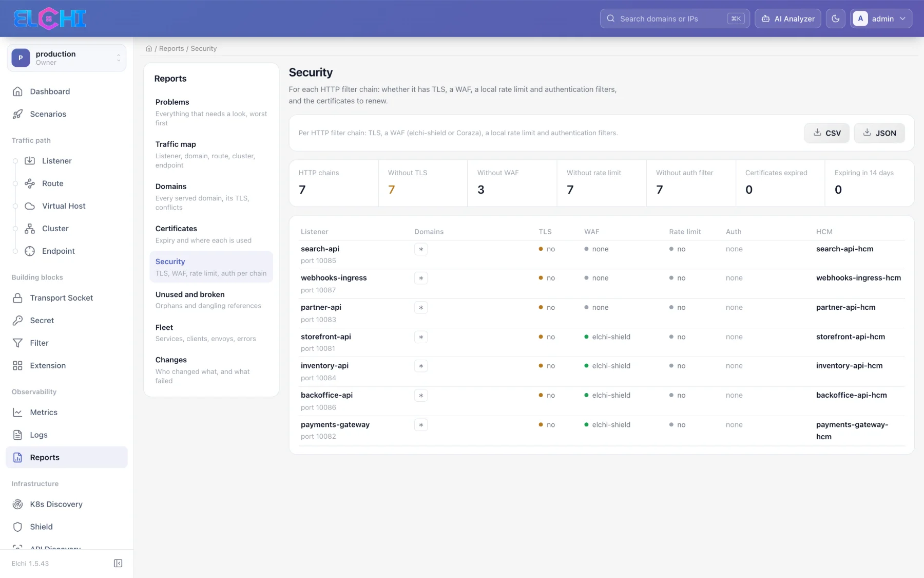Expand domains badge for webhooks-ingress
This screenshot has height=578, width=924.
(x=421, y=278)
